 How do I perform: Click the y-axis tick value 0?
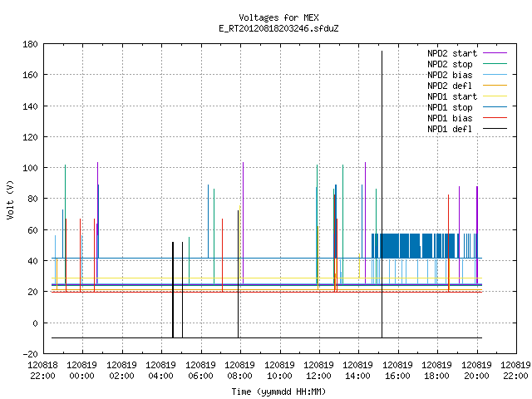coord(35,323)
